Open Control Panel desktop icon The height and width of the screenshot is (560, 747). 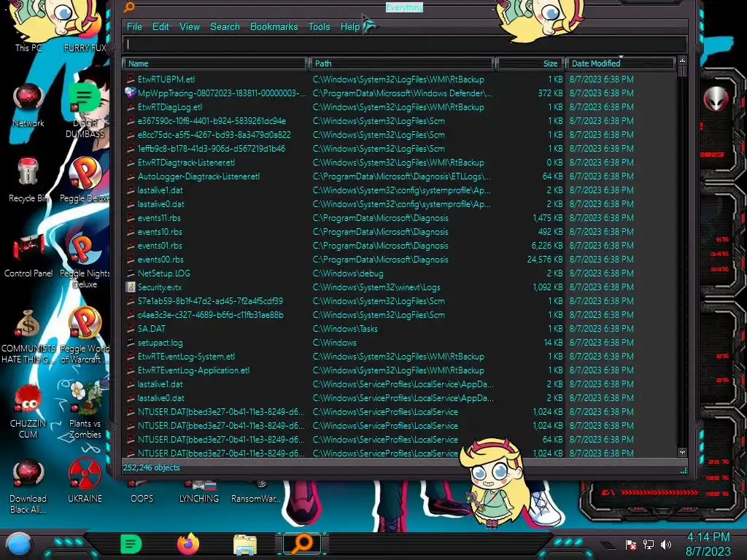pyautogui.click(x=28, y=255)
